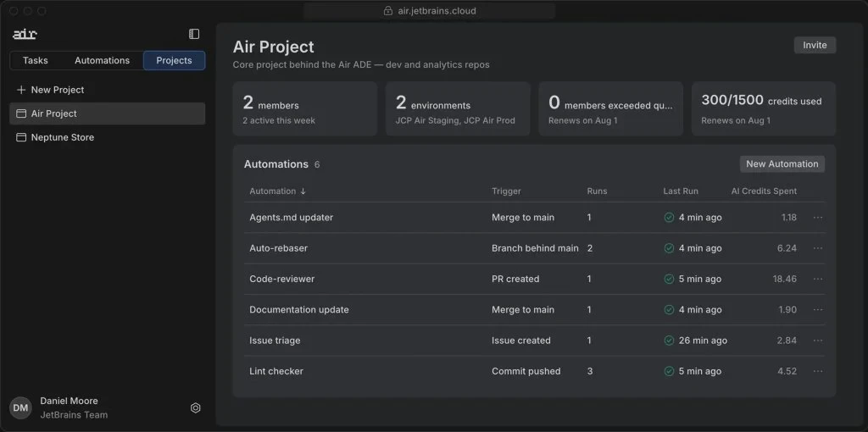Image resolution: width=868 pixels, height=432 pixels.
Task: Click the Issue created trigger
Action: [521, 341]
